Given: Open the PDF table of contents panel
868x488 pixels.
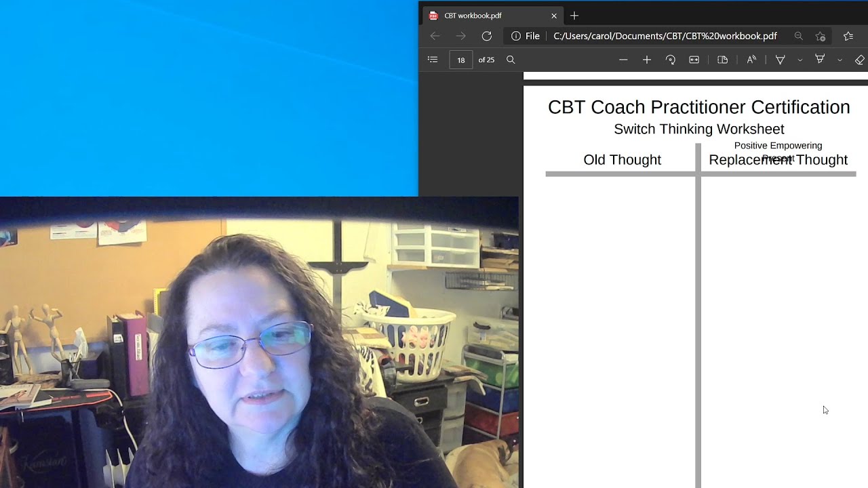Looking at the screenshot, I should tap(433, 60).
